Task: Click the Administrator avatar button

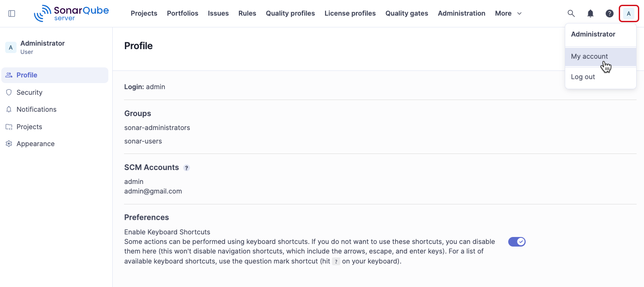Action: click(629, 13)
